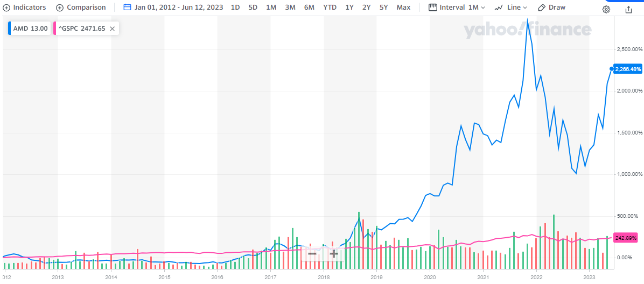Select the 5D time range
This screenshot has height=284, width=644.
point(253,8)
